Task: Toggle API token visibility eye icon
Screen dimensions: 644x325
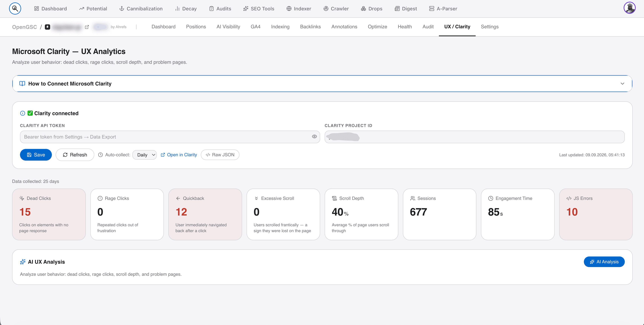Action: tap(314, 137)
